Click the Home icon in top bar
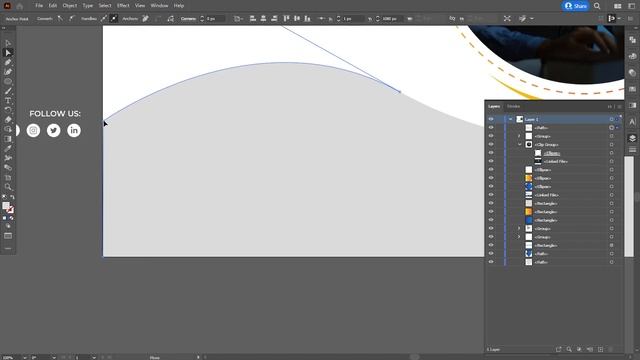This screenshot has height=360, width=640. click(20, 6)
